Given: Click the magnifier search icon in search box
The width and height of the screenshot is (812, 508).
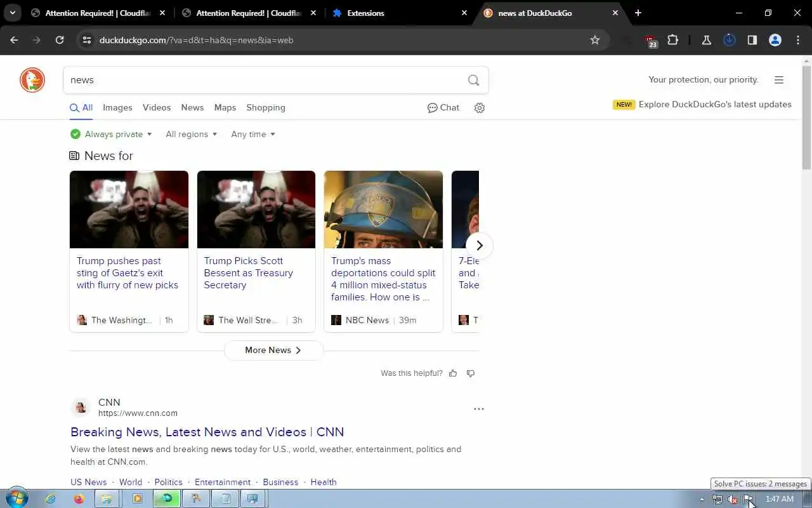Looking at the screenshot, I should pos(473,80).
